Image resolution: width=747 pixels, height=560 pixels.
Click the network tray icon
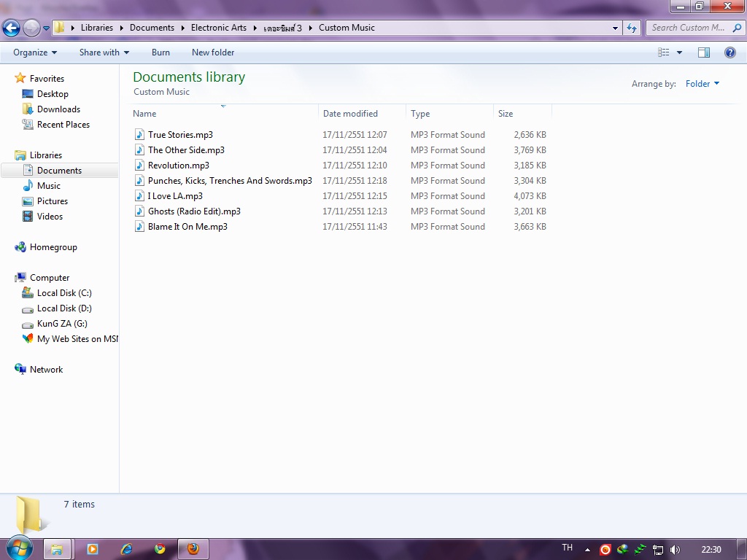click(658, 550)
